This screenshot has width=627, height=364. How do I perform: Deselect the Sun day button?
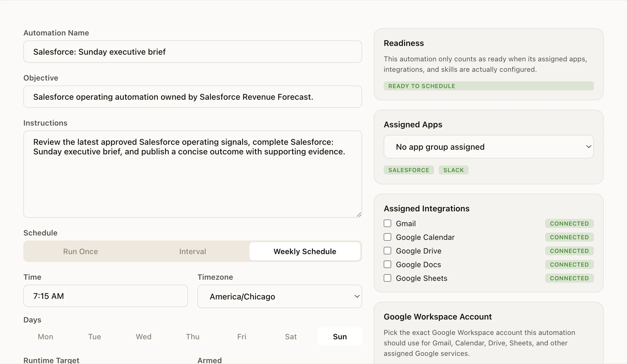(x=340, y=337)
